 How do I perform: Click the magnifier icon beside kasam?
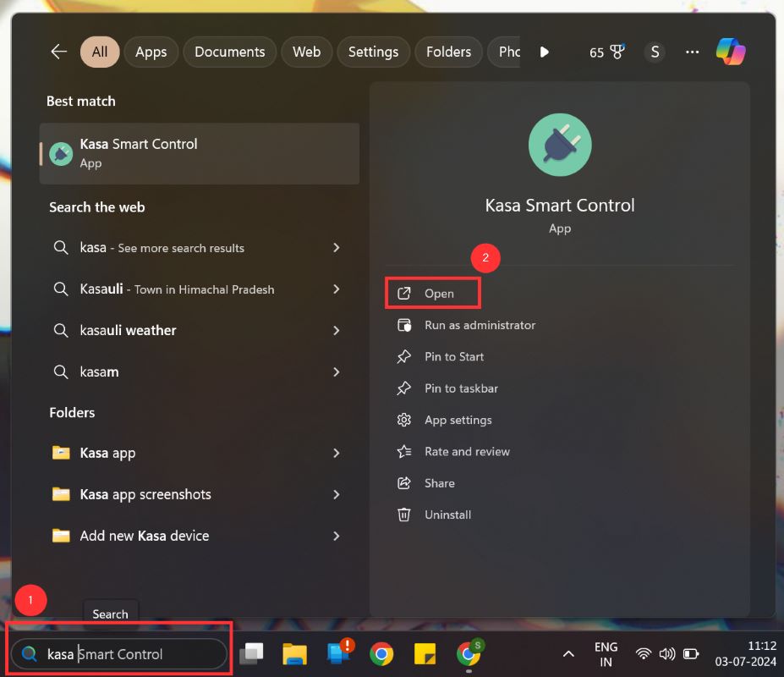[61, 372]
